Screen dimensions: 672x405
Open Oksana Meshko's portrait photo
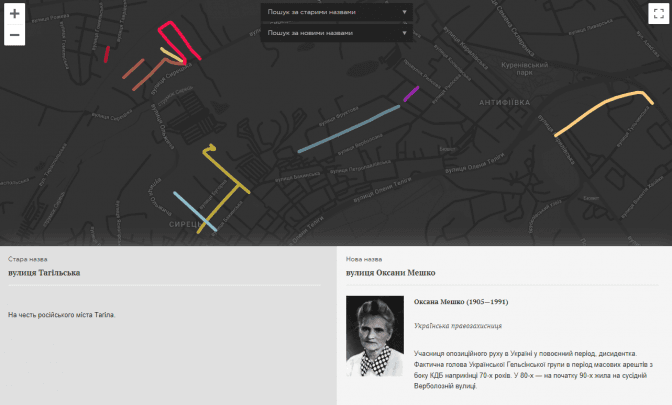coord(375,336)
